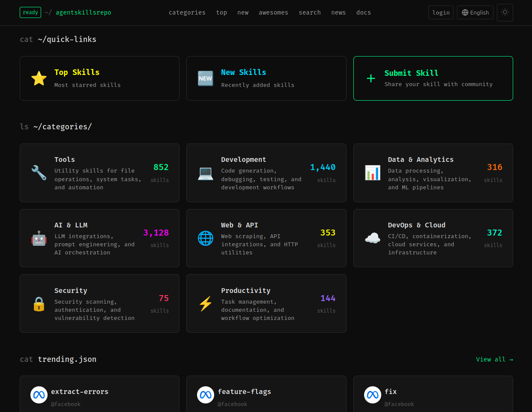Click the cloud icon in DevOps & Cloud

click(x=373, y=238)
